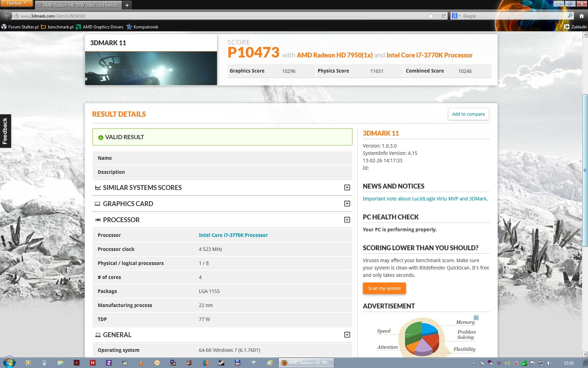Launch VLC media player from the taskbar
Viewport: 588px width, 368px height.
[x=141, y=363]
